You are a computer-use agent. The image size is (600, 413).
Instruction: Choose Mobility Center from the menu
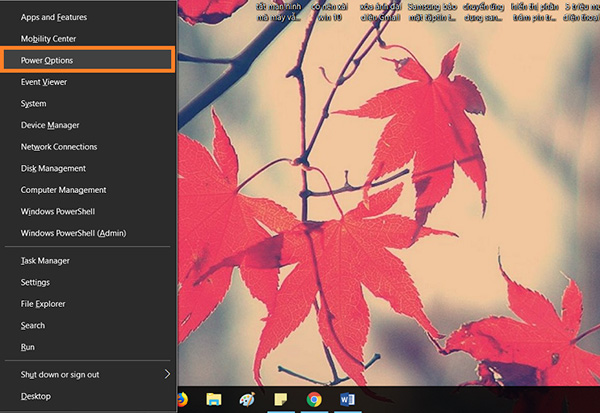pos(88,39)
